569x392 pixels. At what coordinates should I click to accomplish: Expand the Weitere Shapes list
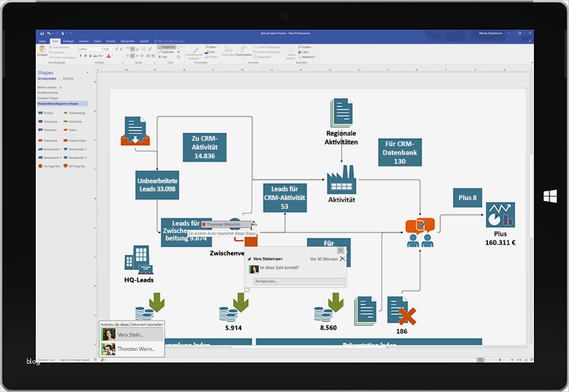pyautogui.click(x=48, y=86)
